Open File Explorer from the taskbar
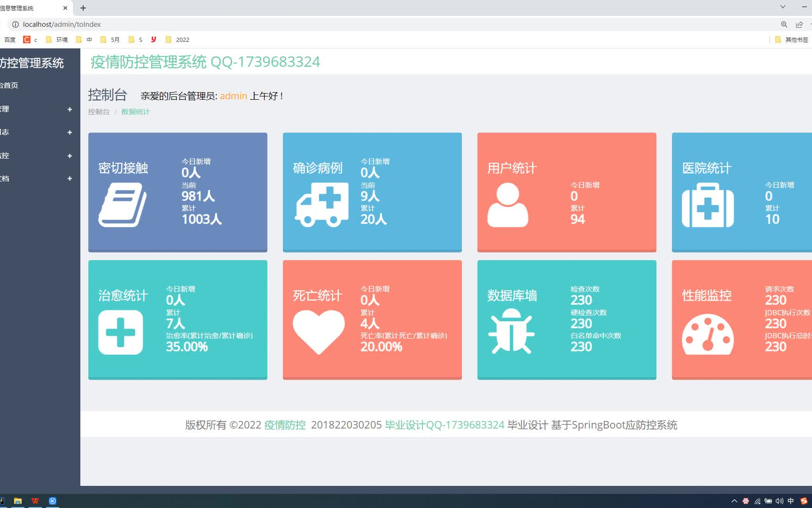The width and height of the screenshot is (812, 508). tap(18, 501)
